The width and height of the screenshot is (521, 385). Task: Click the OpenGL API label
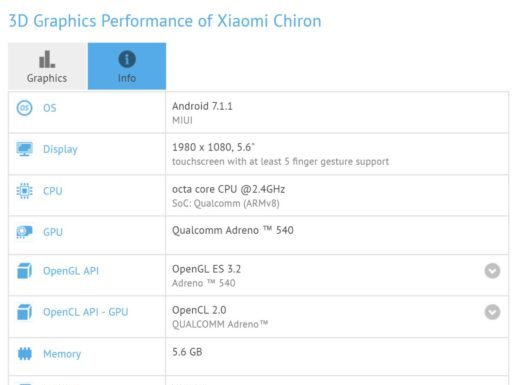coord(71,271)
